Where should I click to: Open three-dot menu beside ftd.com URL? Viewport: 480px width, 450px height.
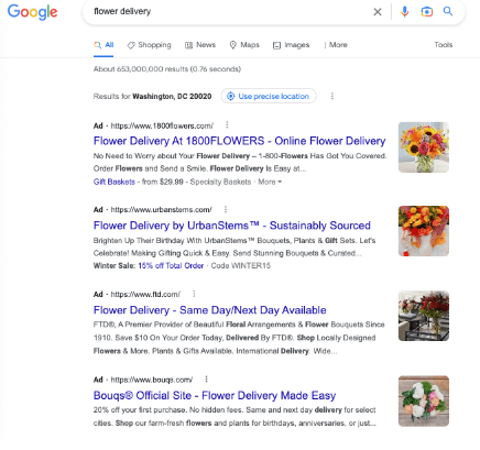click(194, 294)
